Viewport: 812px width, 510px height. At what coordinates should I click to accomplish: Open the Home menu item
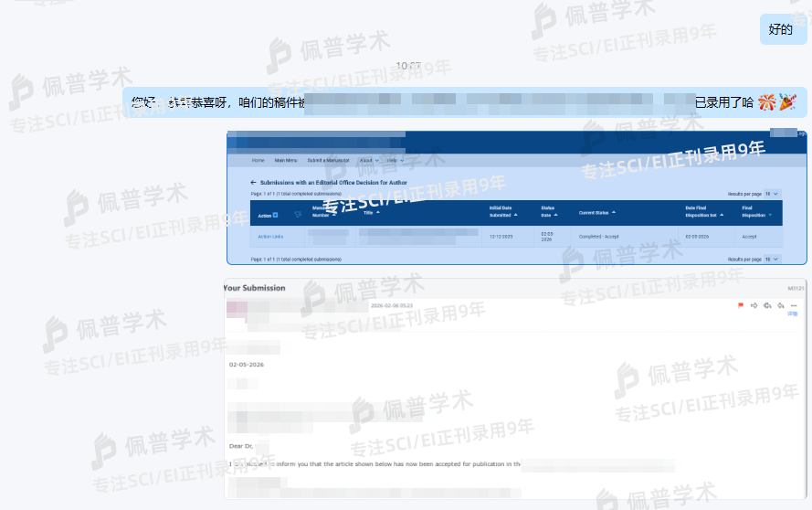(258, 160)
